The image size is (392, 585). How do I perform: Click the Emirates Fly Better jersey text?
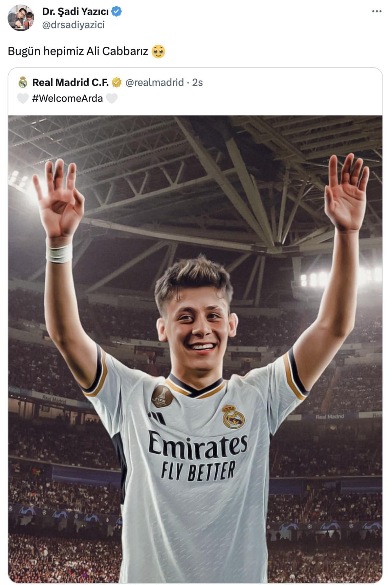198,455
